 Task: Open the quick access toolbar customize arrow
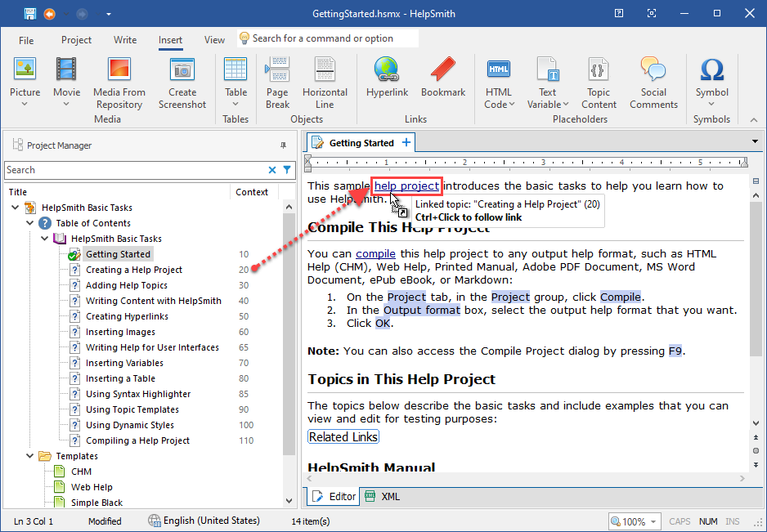coord(109,14)
